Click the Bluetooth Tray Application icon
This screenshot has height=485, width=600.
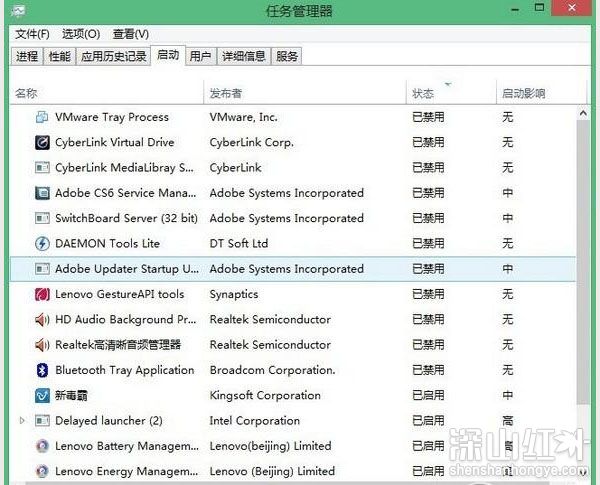[x=42, y=370]
